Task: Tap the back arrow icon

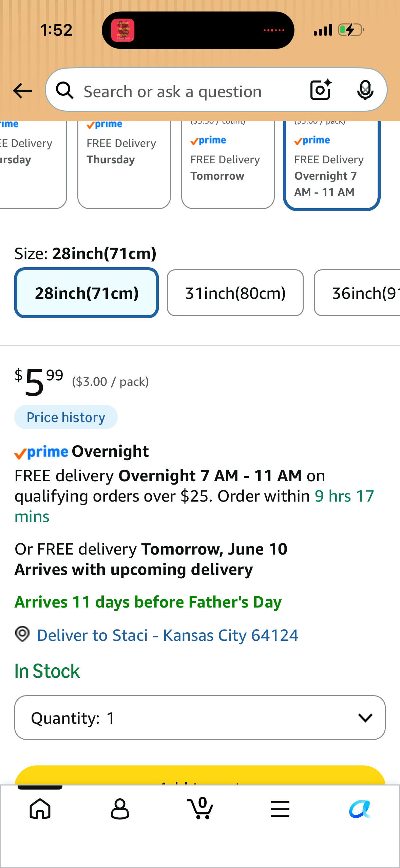Action: [x=22, y=91]
